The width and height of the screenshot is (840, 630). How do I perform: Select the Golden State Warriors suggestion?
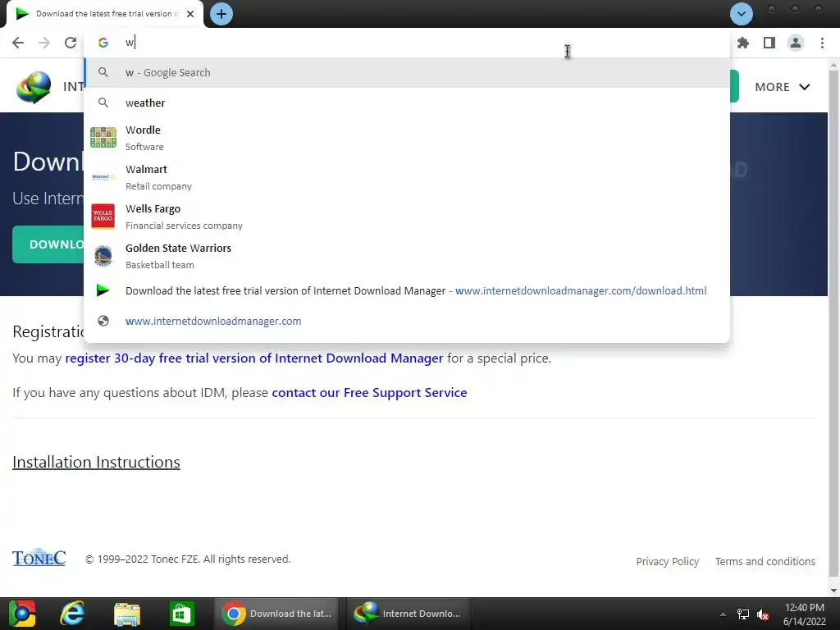click(407, 256)
